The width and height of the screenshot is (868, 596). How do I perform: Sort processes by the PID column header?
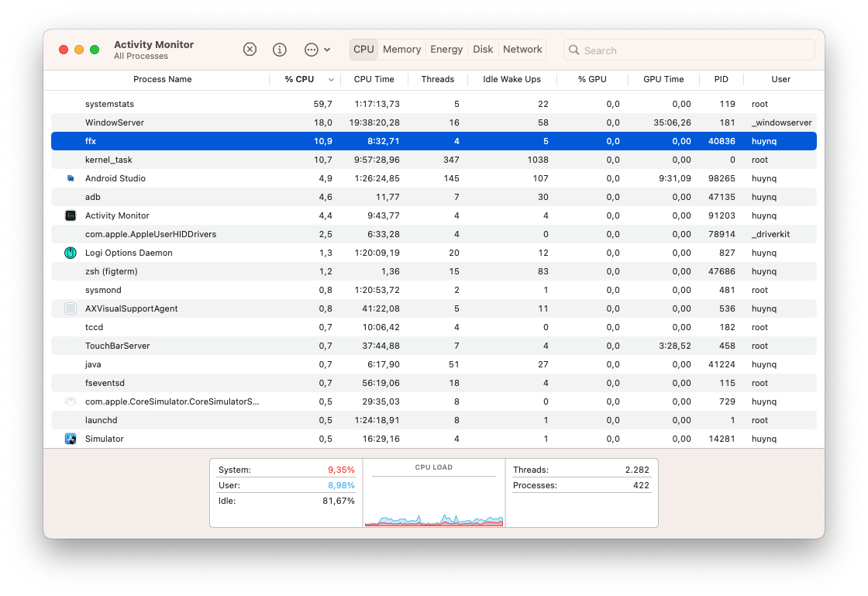coord(721,79)
